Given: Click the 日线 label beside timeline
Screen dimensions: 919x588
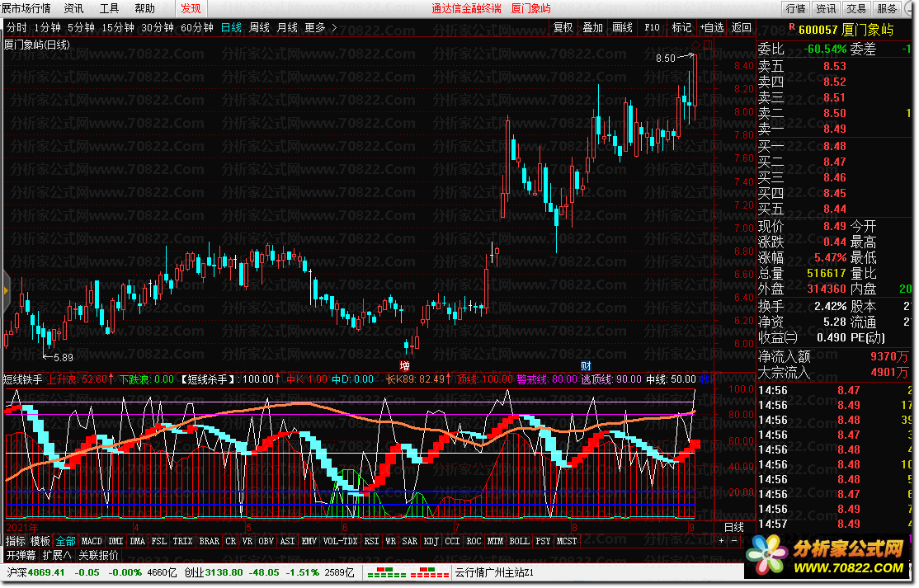Looking at the screenshot, I should pyautogui.click(x=733, y=527).
